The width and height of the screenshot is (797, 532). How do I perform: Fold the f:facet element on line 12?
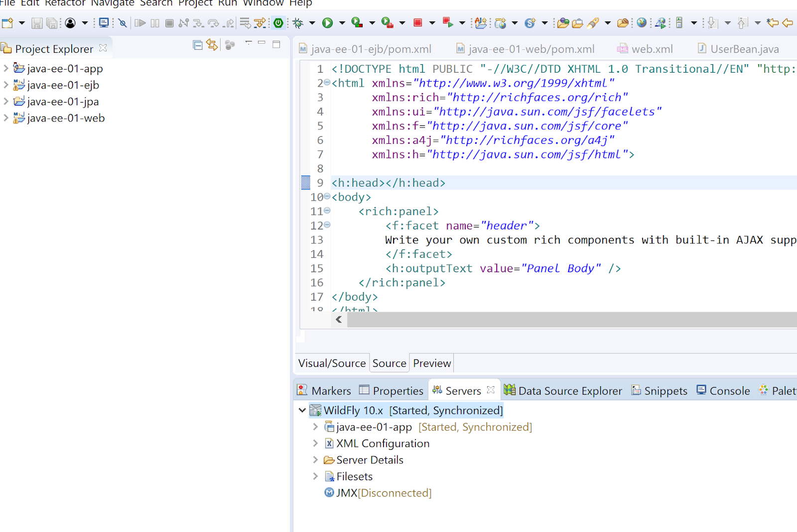point(327,225)
